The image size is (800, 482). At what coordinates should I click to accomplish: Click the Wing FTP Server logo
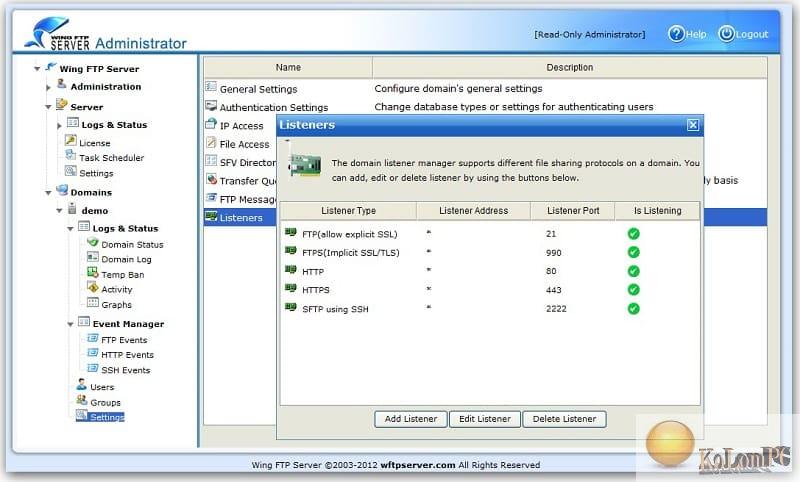pyautogui.click(x=58, y=34)
